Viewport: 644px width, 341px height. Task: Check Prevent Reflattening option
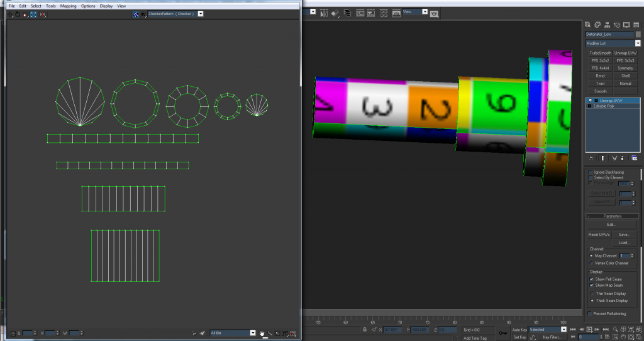(589, 313)
